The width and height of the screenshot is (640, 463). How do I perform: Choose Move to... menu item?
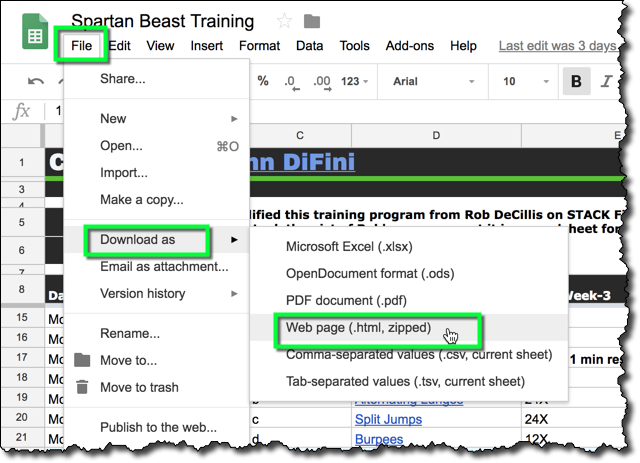[156, 361]
